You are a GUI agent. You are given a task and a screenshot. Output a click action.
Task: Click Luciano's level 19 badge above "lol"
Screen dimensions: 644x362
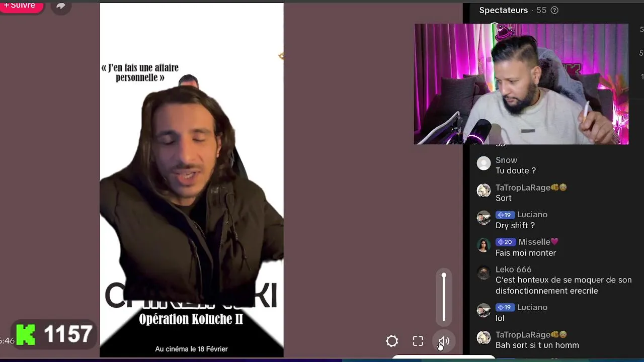[505, 307]
